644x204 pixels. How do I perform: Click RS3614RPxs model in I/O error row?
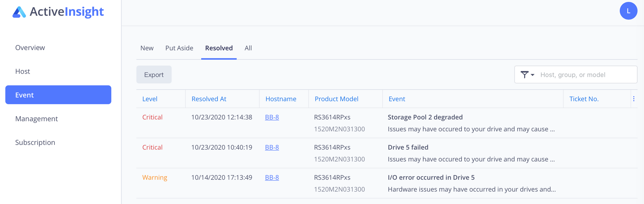pos(332,177)
